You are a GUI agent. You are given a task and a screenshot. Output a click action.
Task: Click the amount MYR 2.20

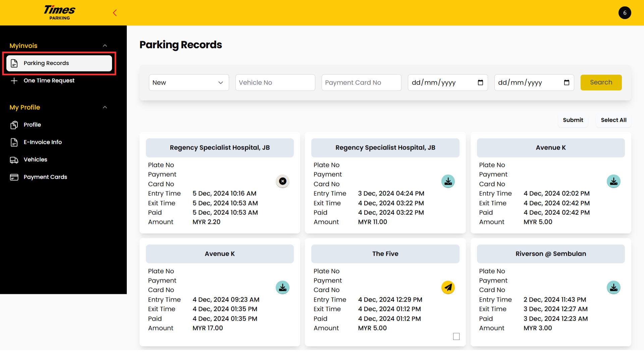coord(207,222)
